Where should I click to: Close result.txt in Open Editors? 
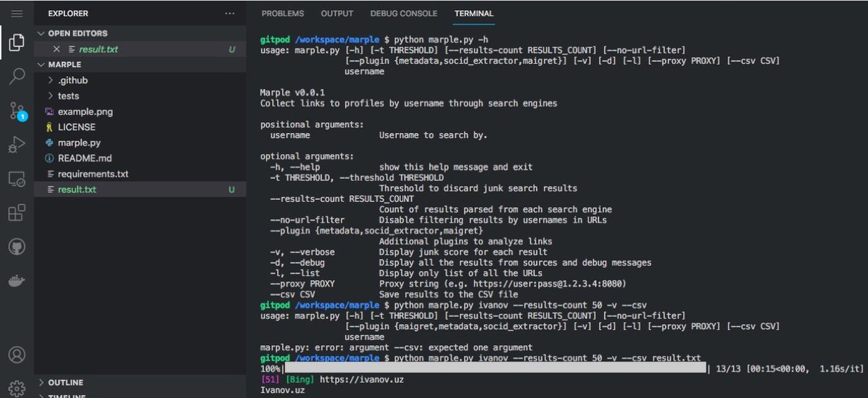point(56,49)
